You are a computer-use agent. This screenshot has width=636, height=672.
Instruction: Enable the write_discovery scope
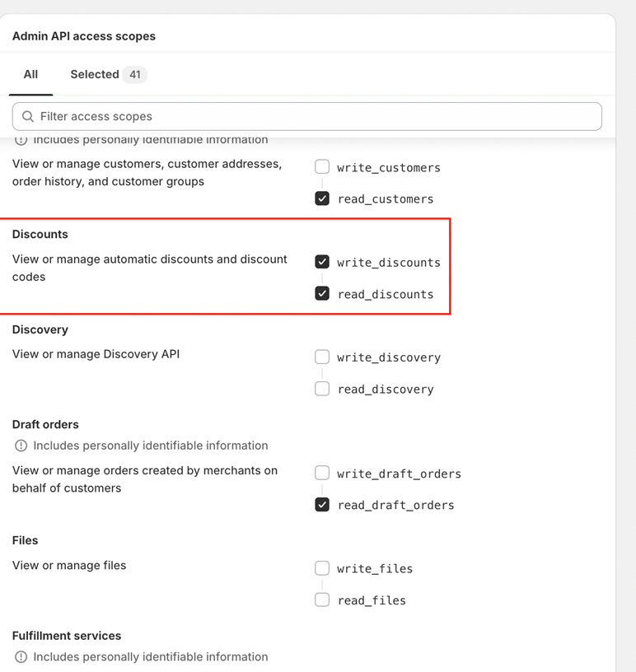322,357
